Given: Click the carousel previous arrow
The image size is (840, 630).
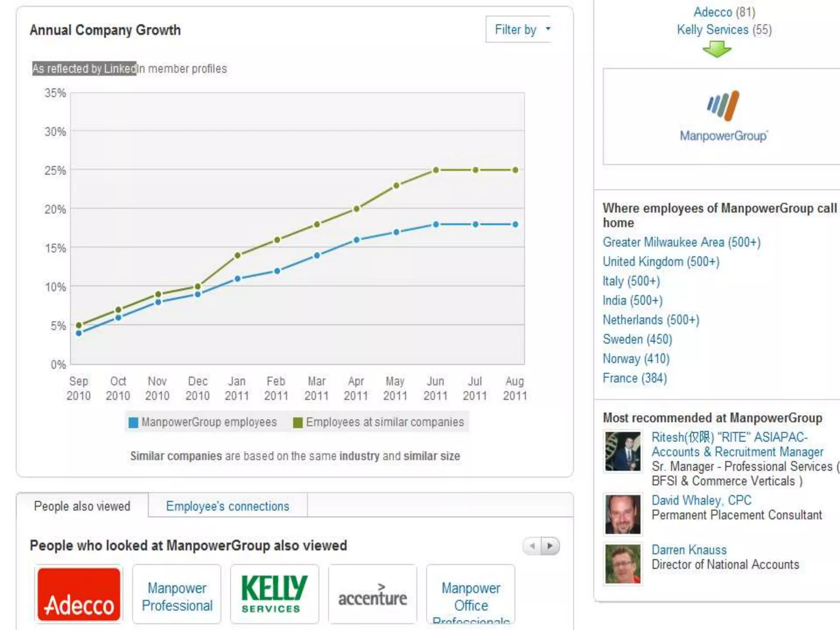Looking at the screenshot, I should tap(532, 546).
